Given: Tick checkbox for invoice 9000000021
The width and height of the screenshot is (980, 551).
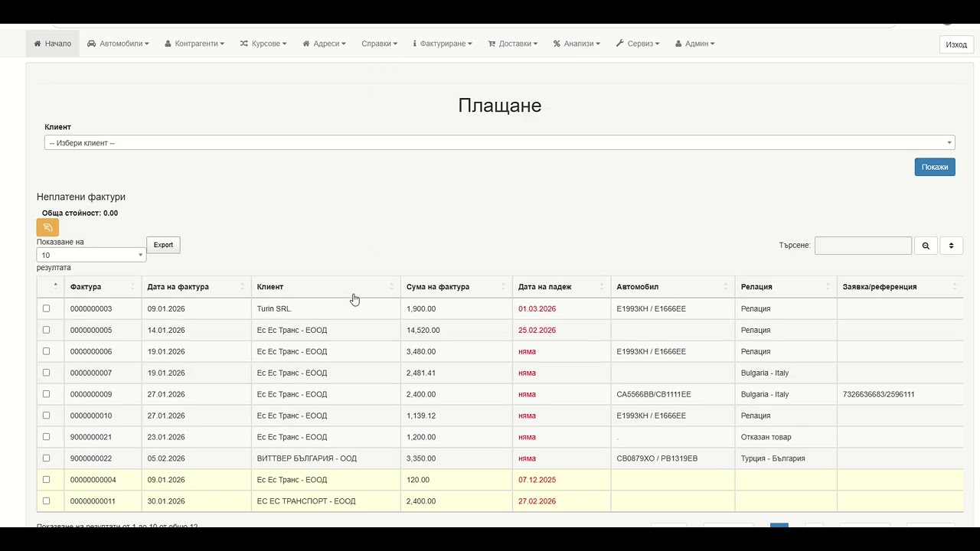Looking at the screenshot, I should pos(46,437).
